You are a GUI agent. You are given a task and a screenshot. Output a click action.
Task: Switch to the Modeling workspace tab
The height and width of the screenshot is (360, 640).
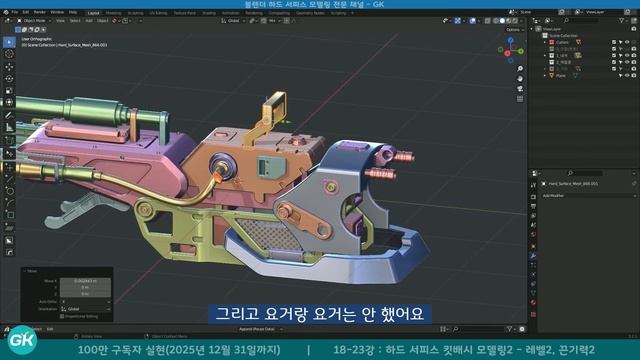tap(113, 13)
